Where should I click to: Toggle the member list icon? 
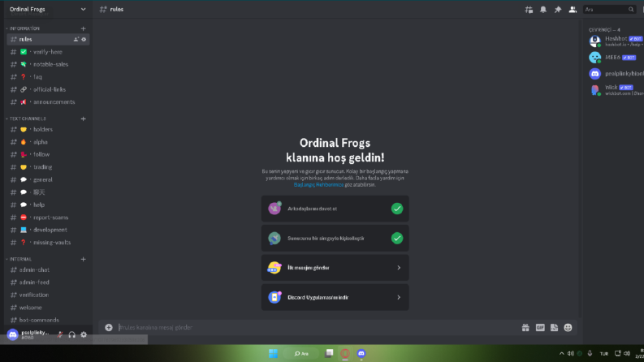tap(573, 10)
